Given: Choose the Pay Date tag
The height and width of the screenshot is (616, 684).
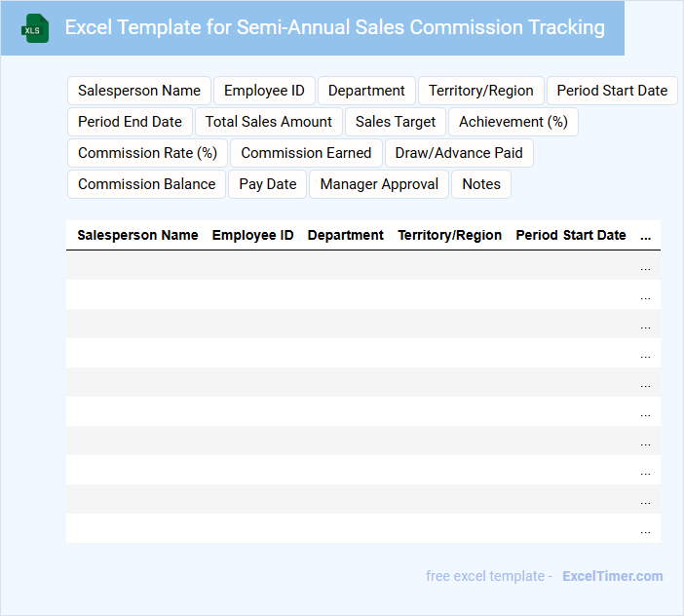Looking at the screenshot, I should pyautogui.click(x=268, y=184).
